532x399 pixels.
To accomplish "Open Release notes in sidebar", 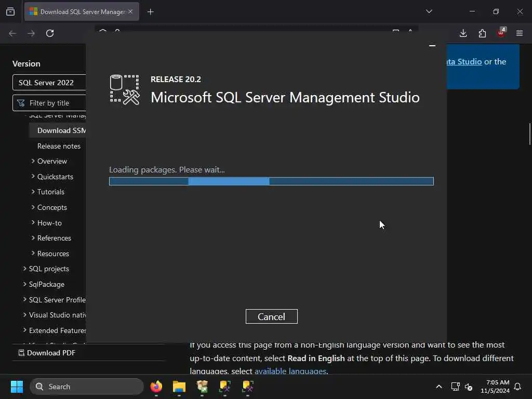I will coord(59,146).
